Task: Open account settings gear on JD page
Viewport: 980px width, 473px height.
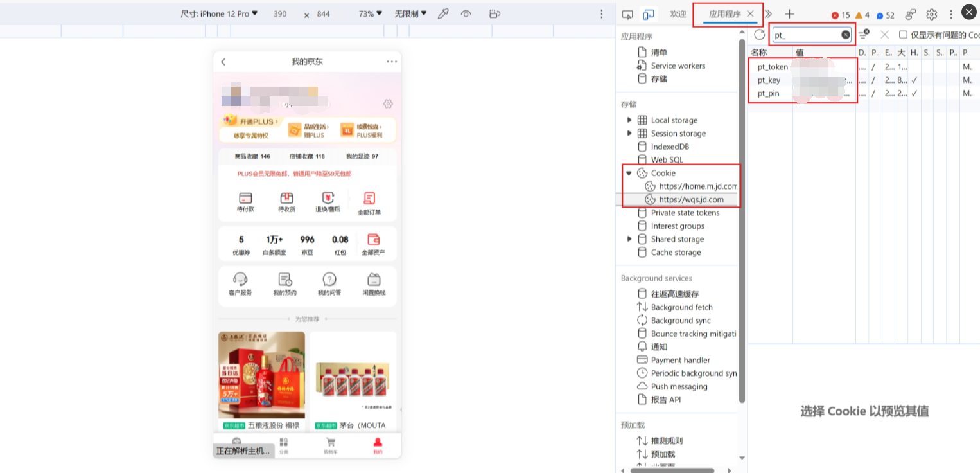Action: coord(387,103)
